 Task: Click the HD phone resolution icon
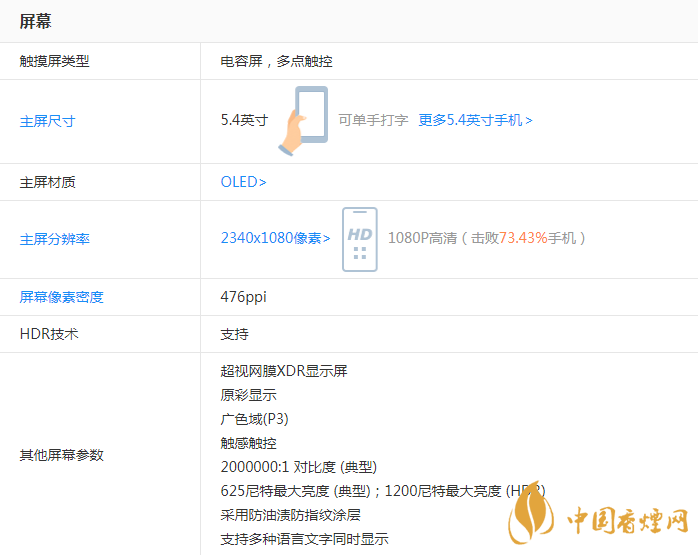pos(359,239)
